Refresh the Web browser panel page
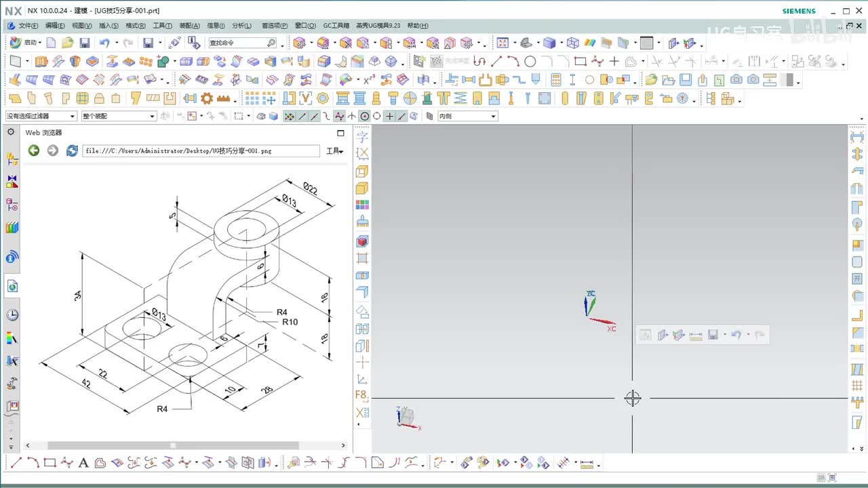This screenshot has height=488, width=868. [x=72, y=150]
